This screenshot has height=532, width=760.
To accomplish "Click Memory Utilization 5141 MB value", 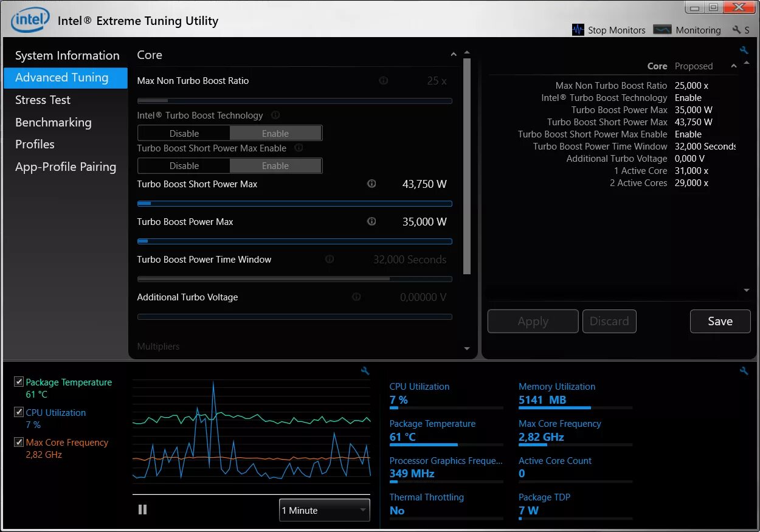I will (x=542, y=400).
